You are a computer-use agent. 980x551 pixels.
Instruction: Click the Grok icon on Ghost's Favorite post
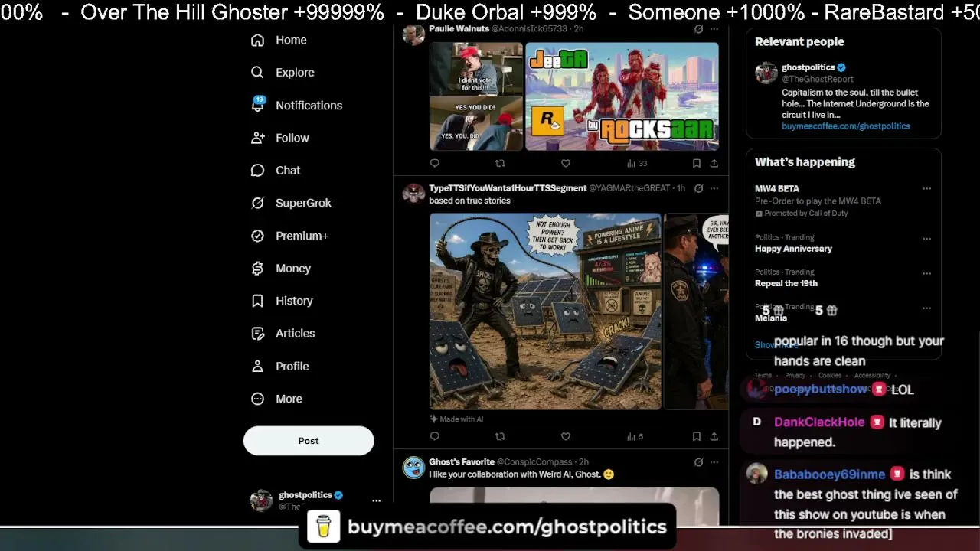point(698,462)
